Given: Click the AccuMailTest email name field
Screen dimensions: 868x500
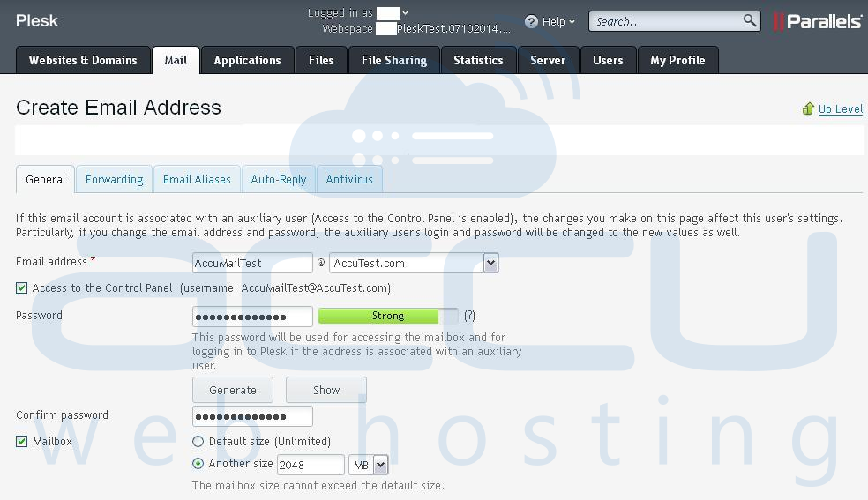Looking at the screenshot, I should coord(252,263).
